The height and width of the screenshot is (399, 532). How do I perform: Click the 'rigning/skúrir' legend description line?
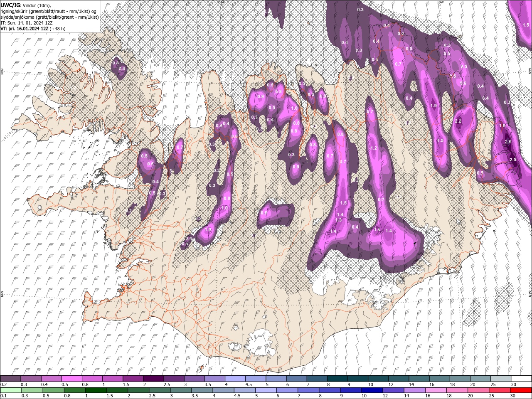(49, 11)
